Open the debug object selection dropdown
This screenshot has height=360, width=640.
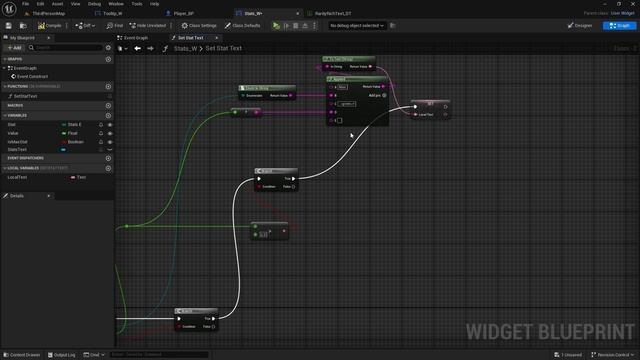357,26
